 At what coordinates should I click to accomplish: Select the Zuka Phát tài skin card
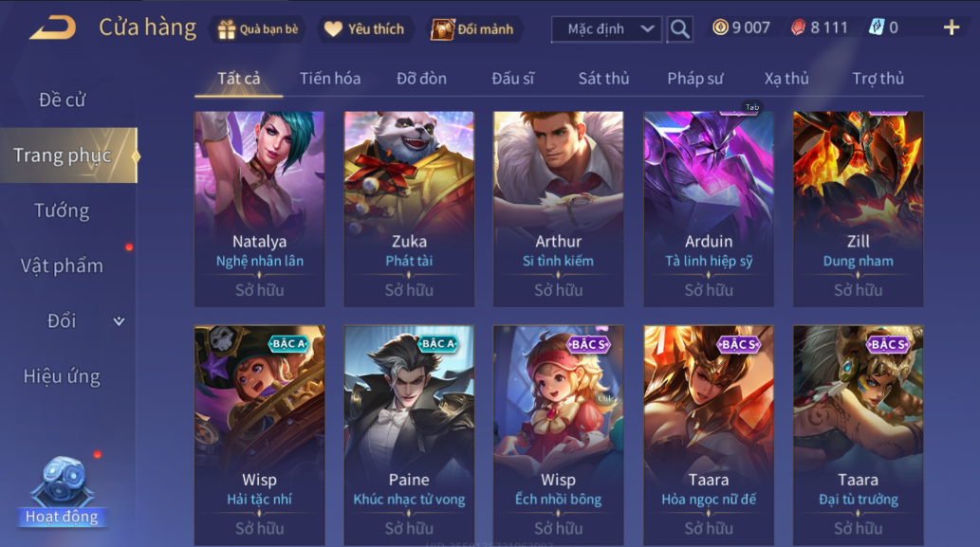pyautogui.click(x=409, y=210)
